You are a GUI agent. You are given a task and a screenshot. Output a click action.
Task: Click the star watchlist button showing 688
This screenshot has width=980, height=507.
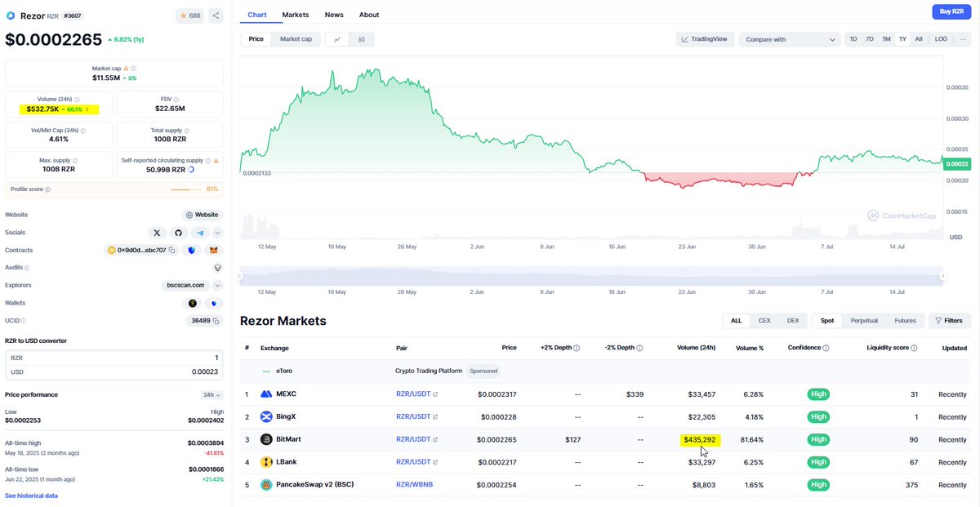point(189,15)
